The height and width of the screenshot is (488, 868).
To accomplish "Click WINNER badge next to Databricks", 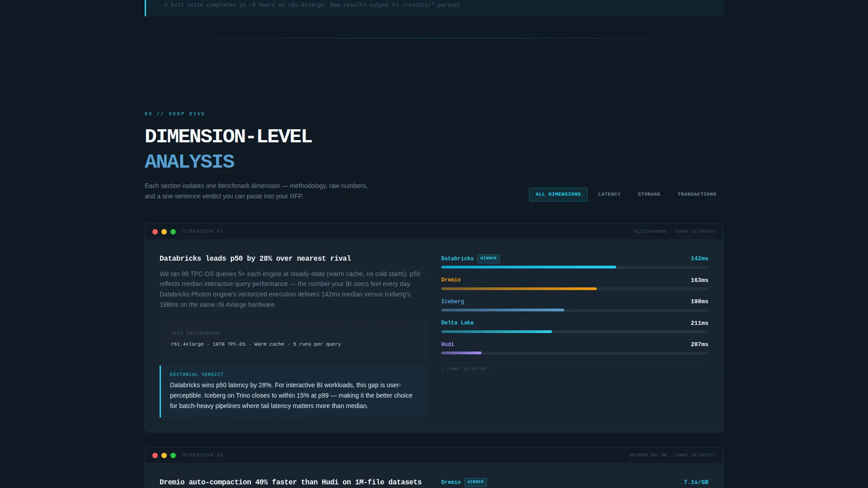I will click(x=488, y=258).
